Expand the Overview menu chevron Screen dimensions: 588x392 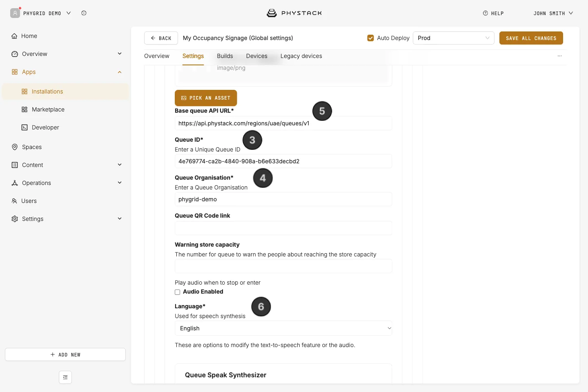pyautogui.click(x=120, y=54)
